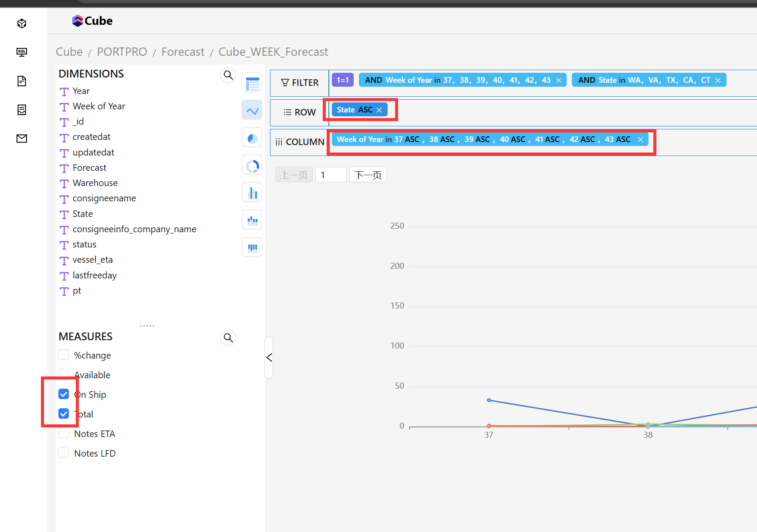Remove the State filter chip
The width and height of the screenshot is (757, 532).
pyautogui.click(x=718, y=80)
